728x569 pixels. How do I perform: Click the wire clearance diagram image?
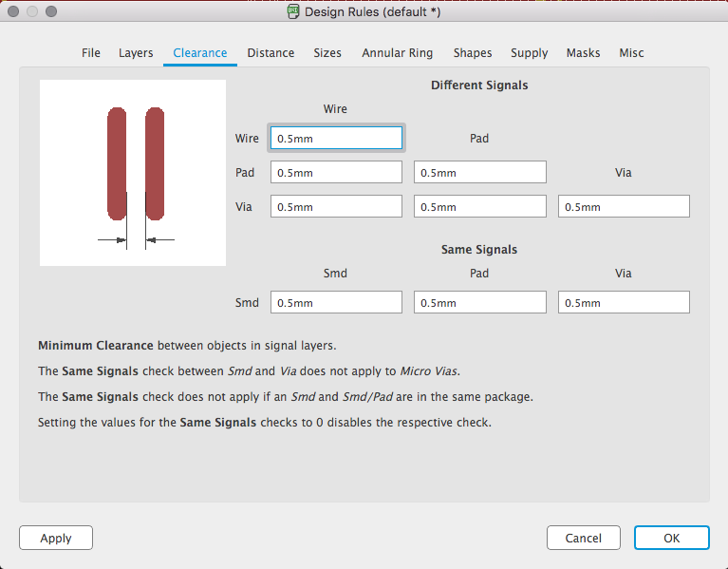(x=133, y=173)
